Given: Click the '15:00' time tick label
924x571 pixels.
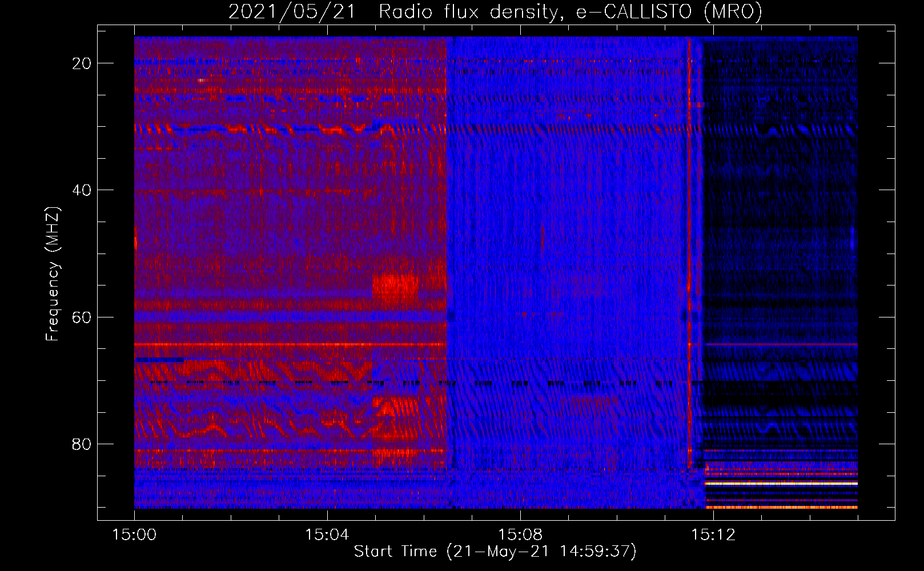Looking at the screenshot, I should [x=134, y=535].
